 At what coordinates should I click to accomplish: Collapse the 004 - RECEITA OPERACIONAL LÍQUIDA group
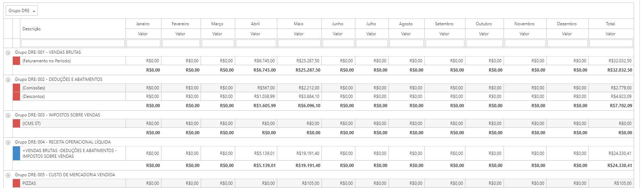click(x=8, y=142)
